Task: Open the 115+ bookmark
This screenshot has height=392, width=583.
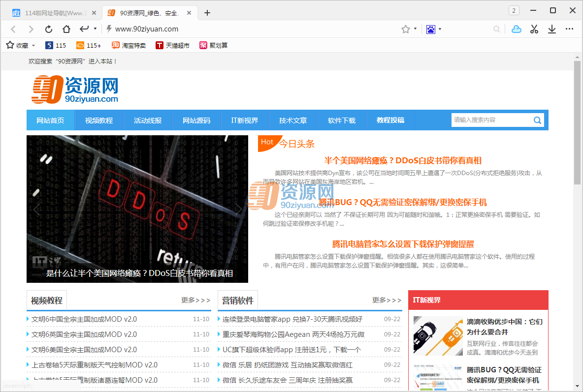Action: pos(89,45)
